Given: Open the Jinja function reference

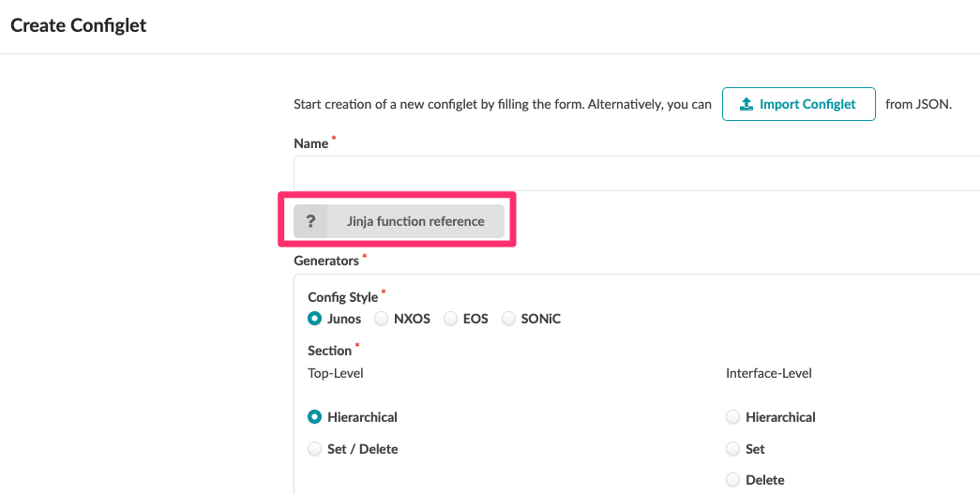Looking at the screenshot, I should tap(415, 221).
